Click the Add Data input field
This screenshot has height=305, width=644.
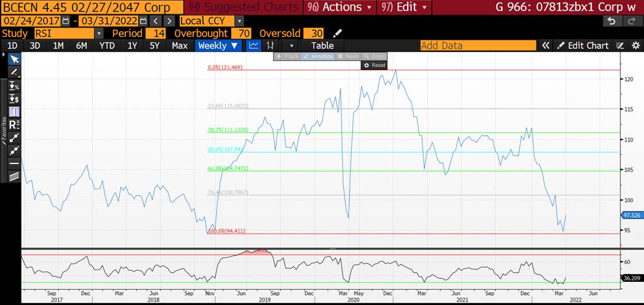coord(477,45)
